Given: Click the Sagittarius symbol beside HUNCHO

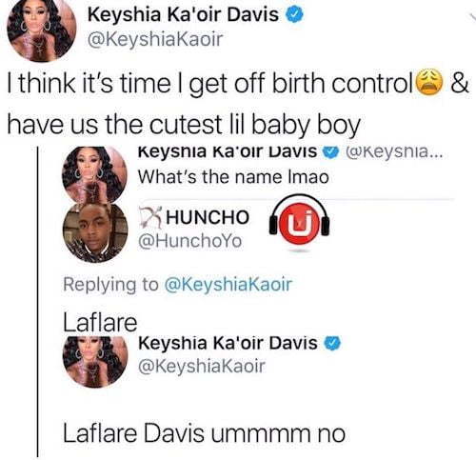Looking at the screenshot, I should click(150, 217).
